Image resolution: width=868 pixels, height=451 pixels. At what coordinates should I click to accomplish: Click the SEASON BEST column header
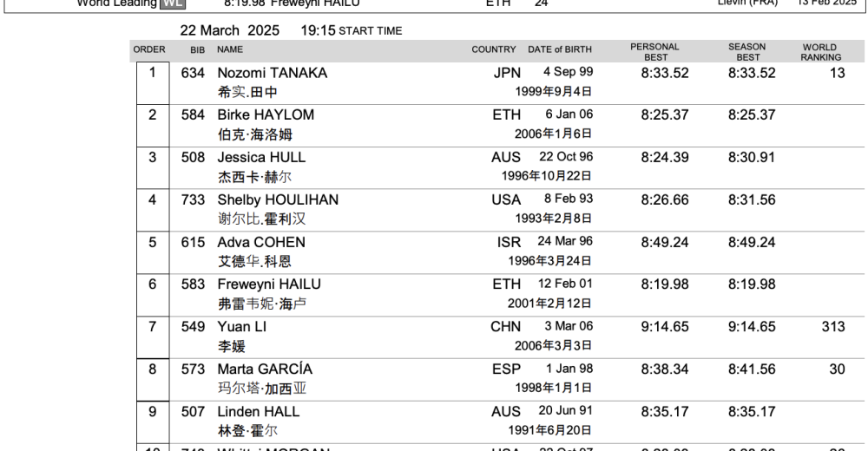(x=746, y=52)
